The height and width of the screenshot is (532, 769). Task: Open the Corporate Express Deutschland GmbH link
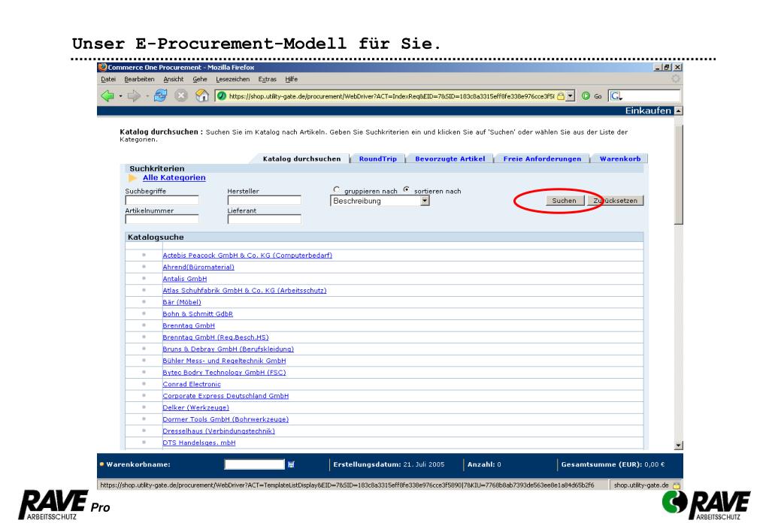coord(226,396)
